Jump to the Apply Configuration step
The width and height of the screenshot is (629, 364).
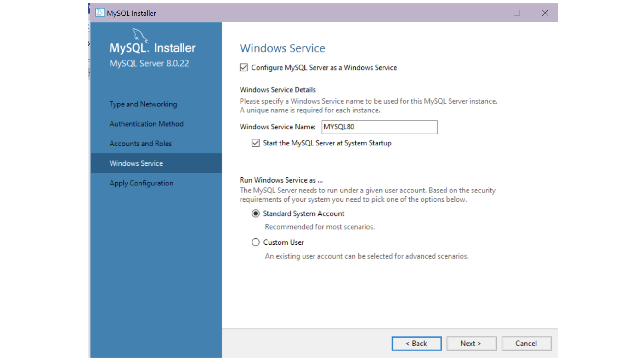pos(141,183)
